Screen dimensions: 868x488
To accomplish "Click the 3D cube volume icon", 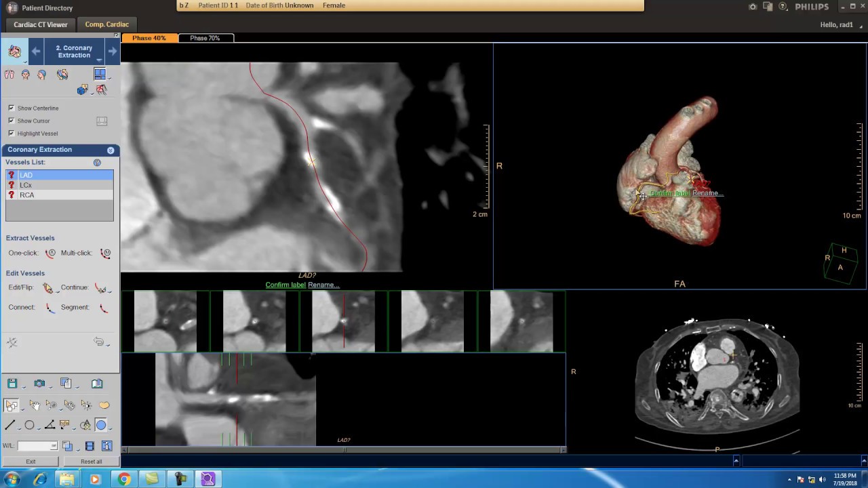I will 82,89.
